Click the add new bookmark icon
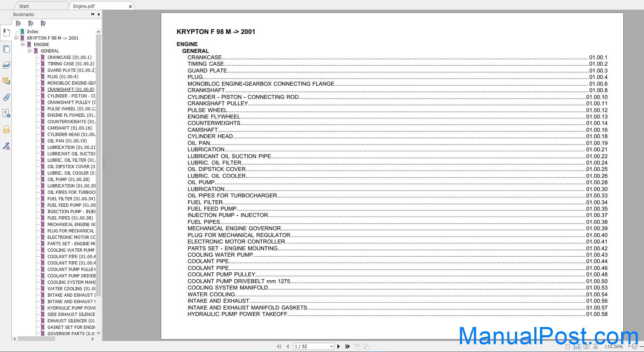The height and width of the screenshot is (352, 644). pos(31,24)
